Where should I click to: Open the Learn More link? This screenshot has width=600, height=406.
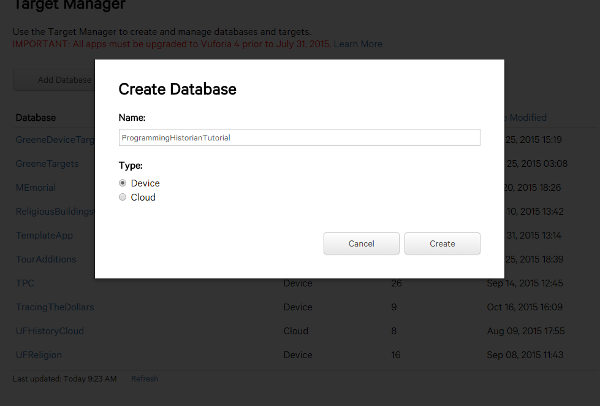click(x=358, y=44)
